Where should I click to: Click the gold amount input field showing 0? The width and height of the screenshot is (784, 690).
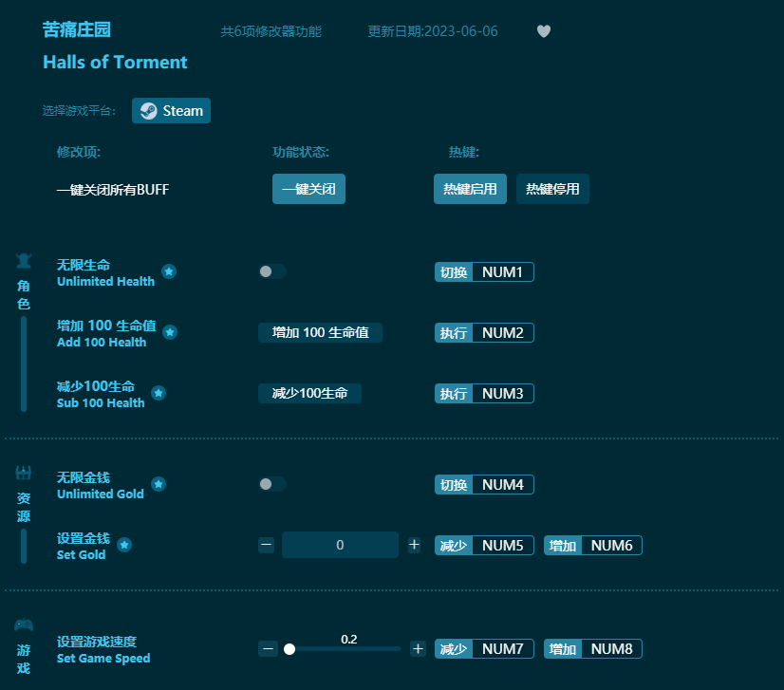tap(340, 545)
